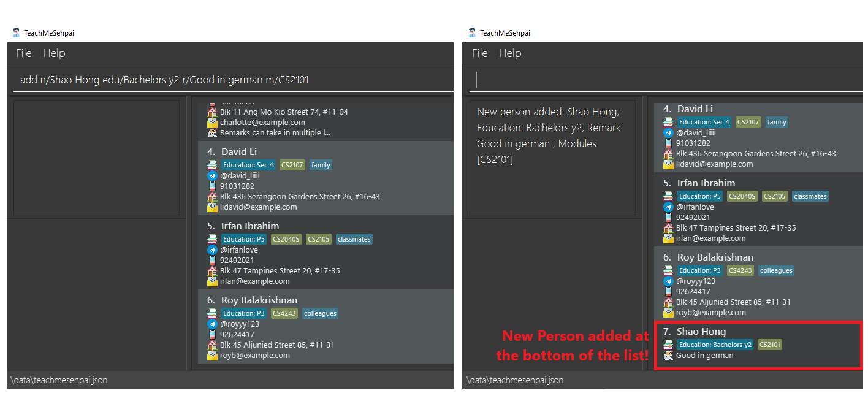Click phone icon beside 92492021, left window
868x412 pixels.
click(x=212, y=260)
